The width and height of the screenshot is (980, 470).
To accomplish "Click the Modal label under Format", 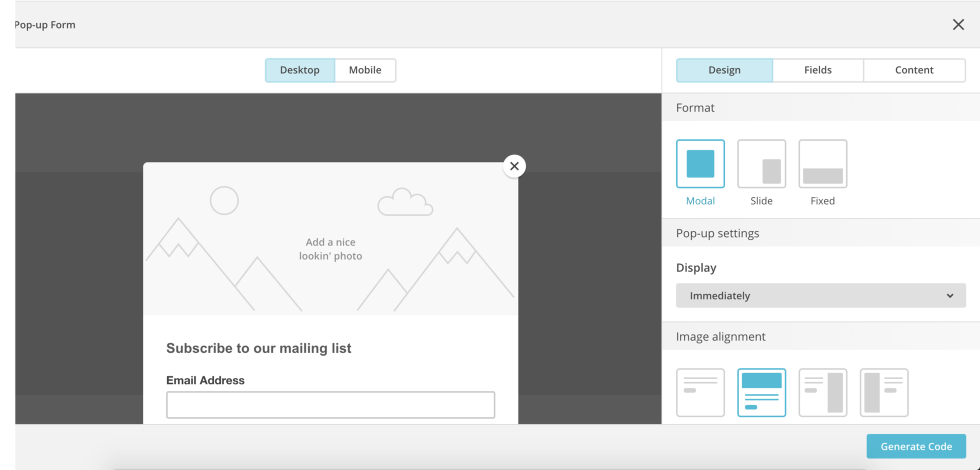I will coord(700,201).
